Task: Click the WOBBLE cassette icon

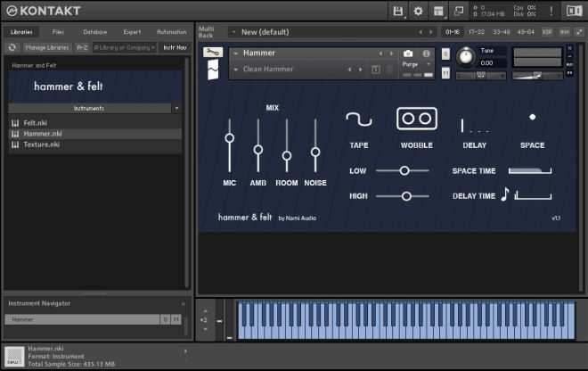Action: click(x=417, y=119)
